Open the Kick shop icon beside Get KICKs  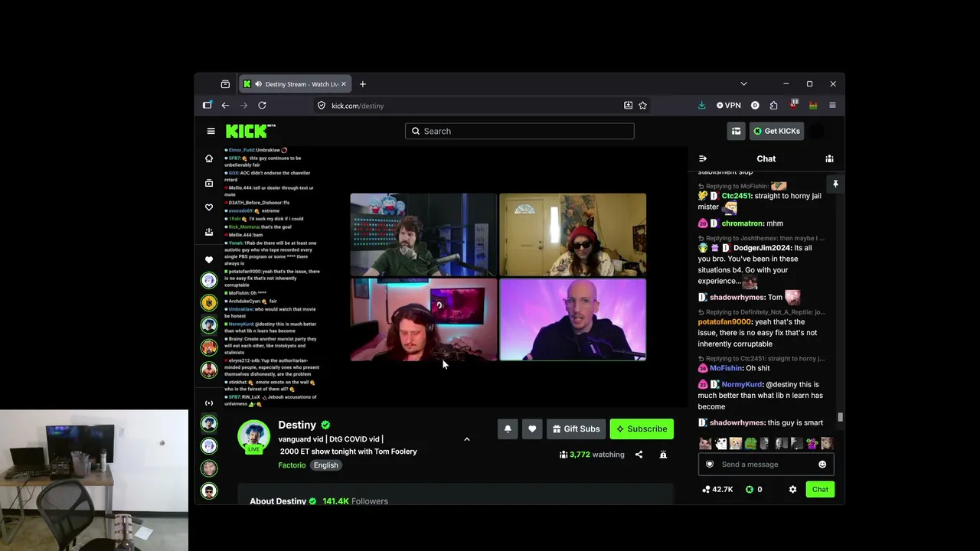click(x=736, y=131)
